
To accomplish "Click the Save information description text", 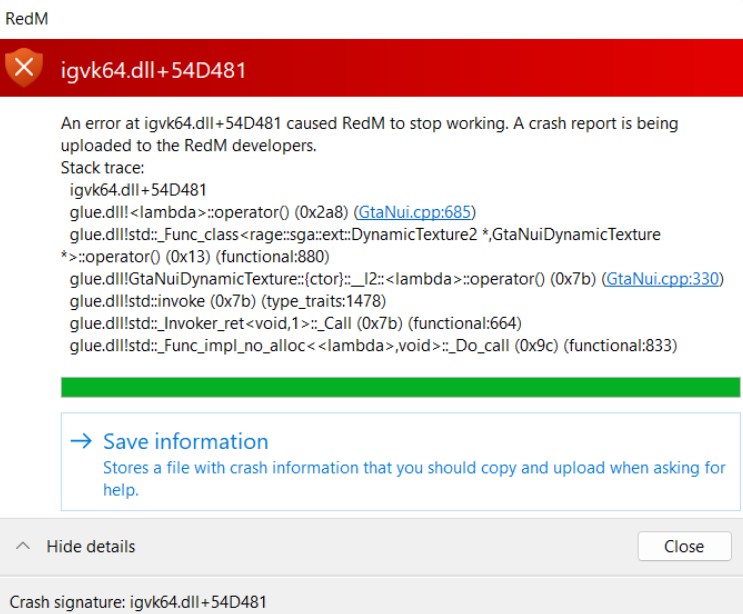I will 414,478.
